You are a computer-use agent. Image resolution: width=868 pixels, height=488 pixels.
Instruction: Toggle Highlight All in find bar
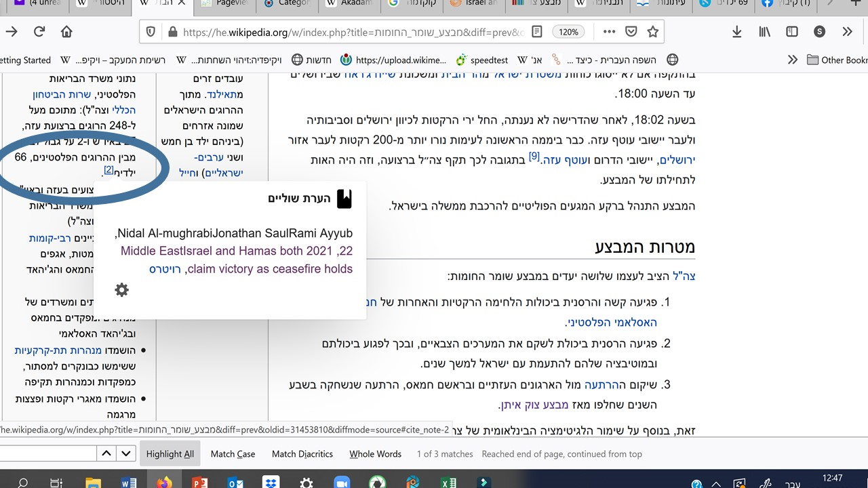pyautogui.click(x=170, y=454)
